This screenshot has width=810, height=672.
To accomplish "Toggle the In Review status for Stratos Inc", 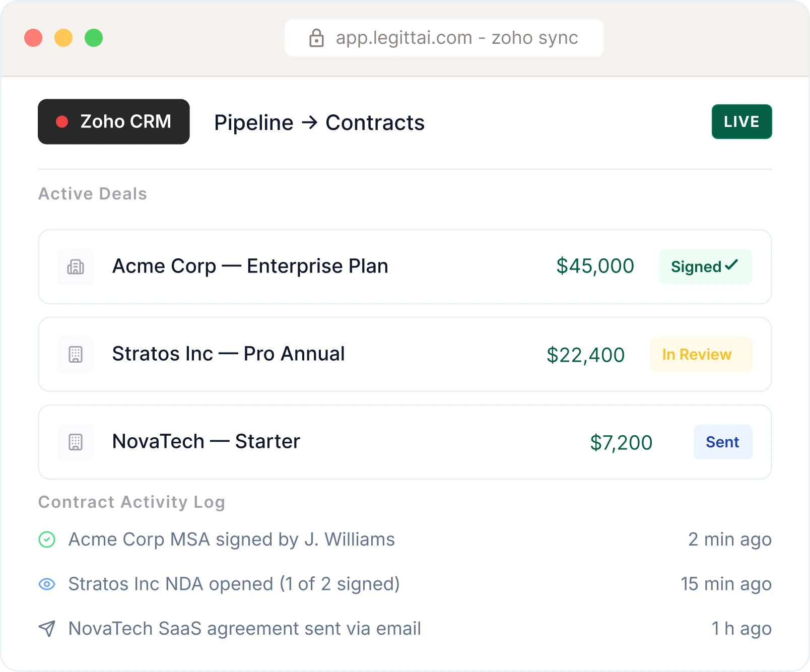I will click(x=701, y=354).
